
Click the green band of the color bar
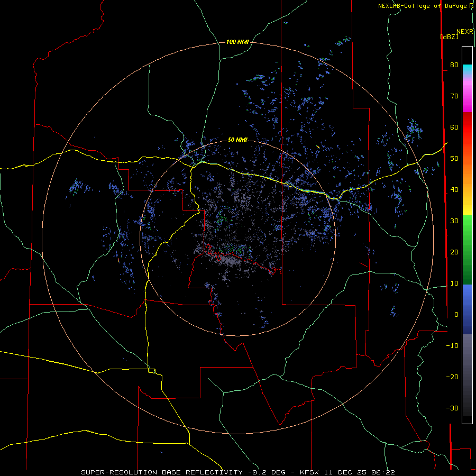click(x=467, y=250)
